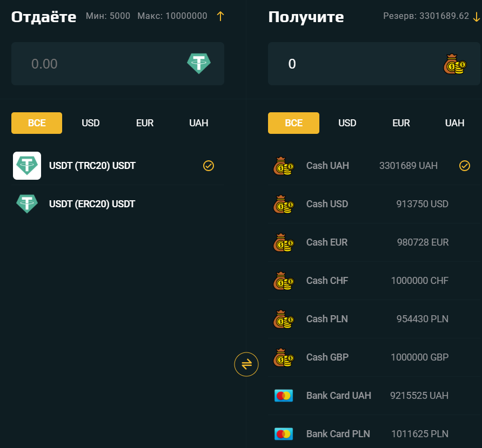Toggle the checkmark next to USDT (TRC20)
482x448 pixels.
[209, 166]
